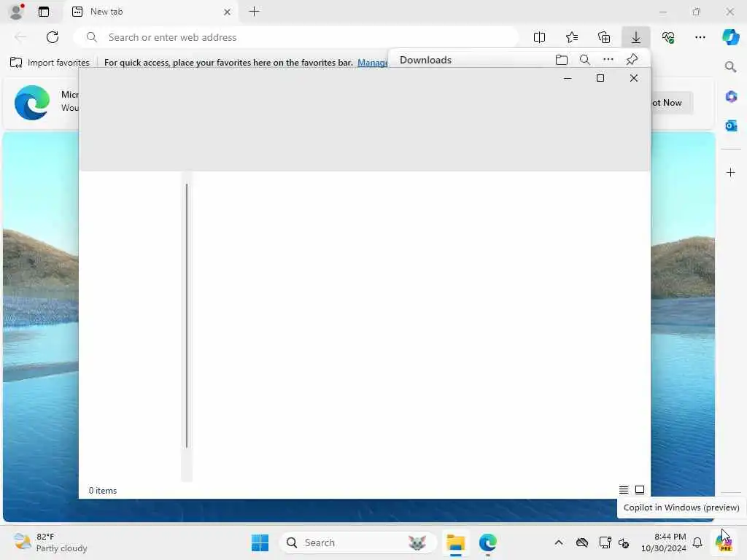Open Outlook sidebar icon
747x560 pixels.
tap(731, 125)
